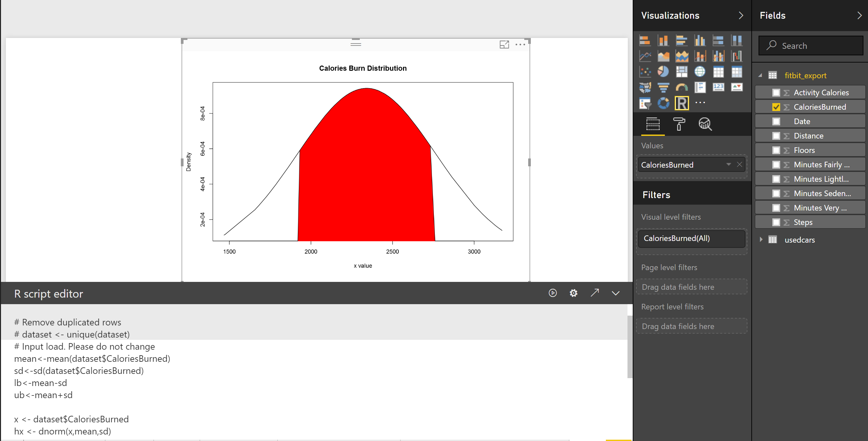
Task: Choose the funnel chart visualization
Action: 663,87
